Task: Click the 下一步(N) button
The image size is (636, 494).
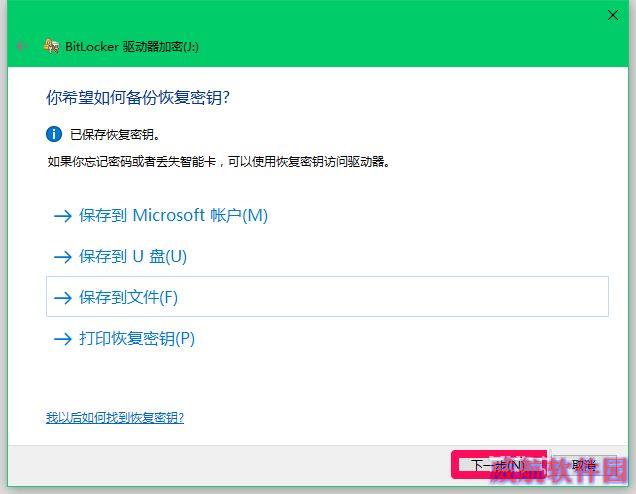Action: click(x=498, y=465)
